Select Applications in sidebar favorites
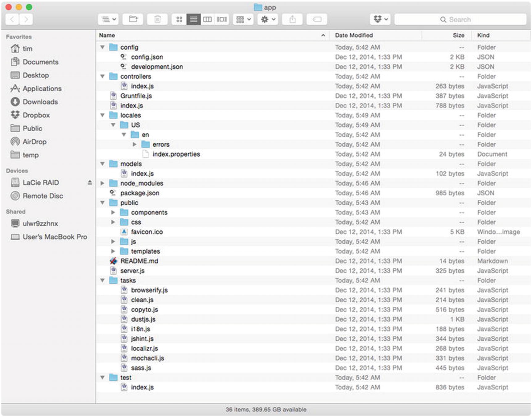 [x=42, y=88]
